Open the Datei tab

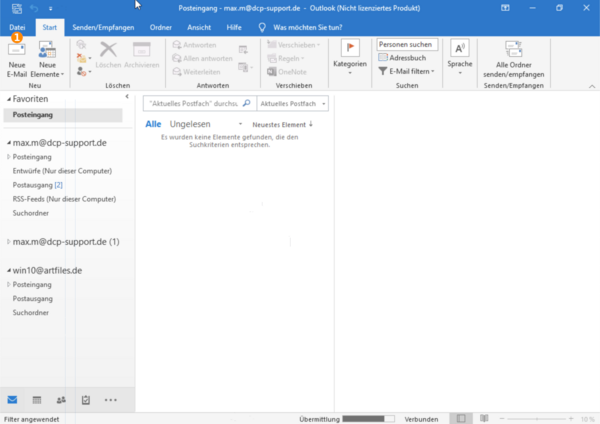coord(17,27)
